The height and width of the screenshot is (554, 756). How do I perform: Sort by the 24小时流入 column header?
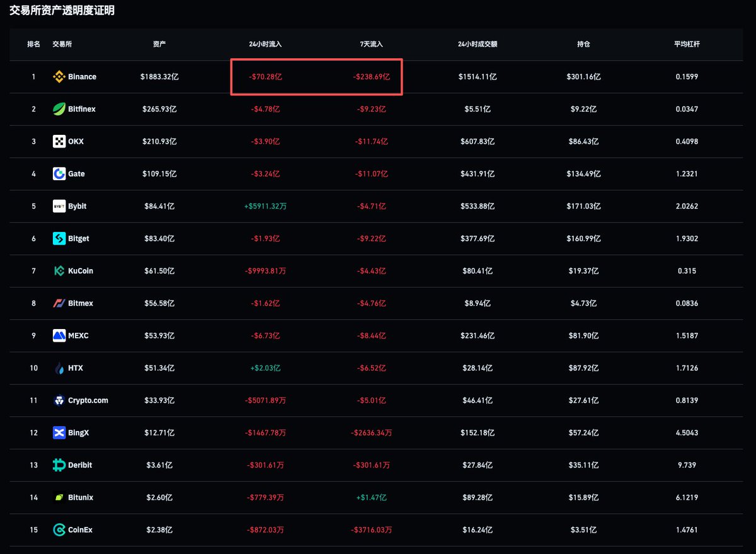pos(265,44)
